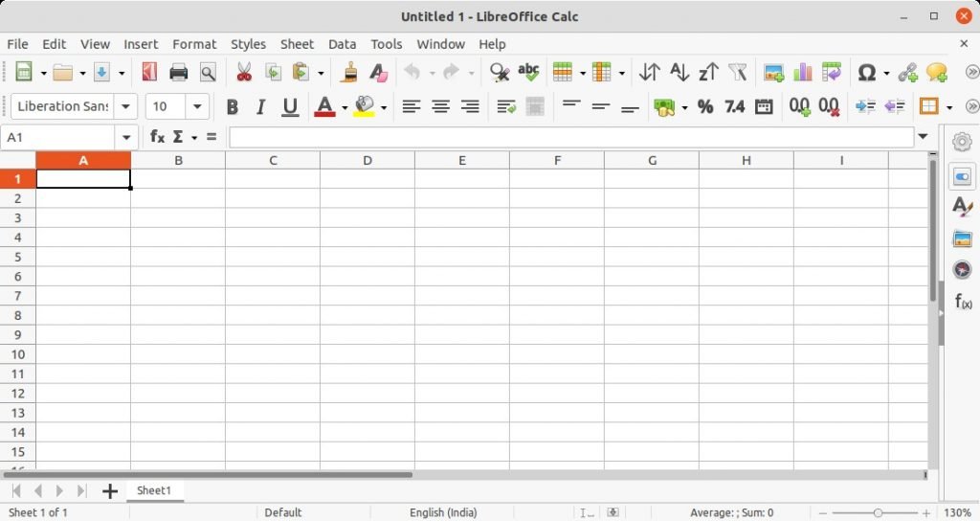Insert an image
This screenshot has height=521, width=980.
[x=773, y=72]
